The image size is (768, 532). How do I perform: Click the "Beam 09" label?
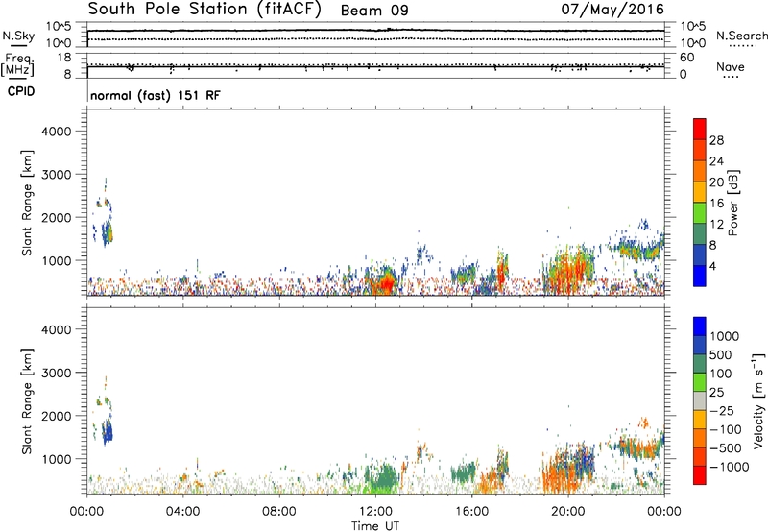374,11
